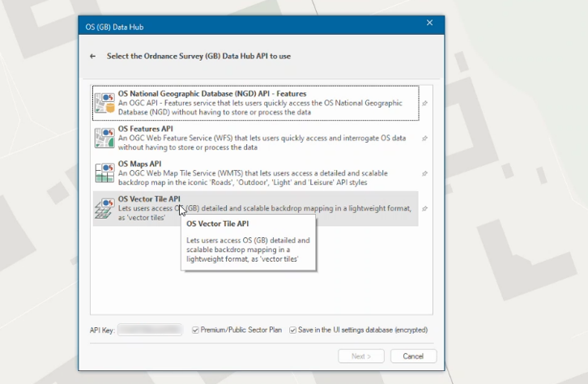Screen dimensions: 588x384
Task: Click the OS Maps API grid icon
Action: click(104, 173)
